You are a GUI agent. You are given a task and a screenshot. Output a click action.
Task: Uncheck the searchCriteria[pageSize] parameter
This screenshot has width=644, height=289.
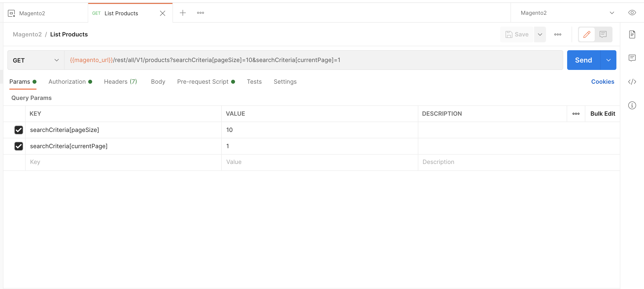19,130
